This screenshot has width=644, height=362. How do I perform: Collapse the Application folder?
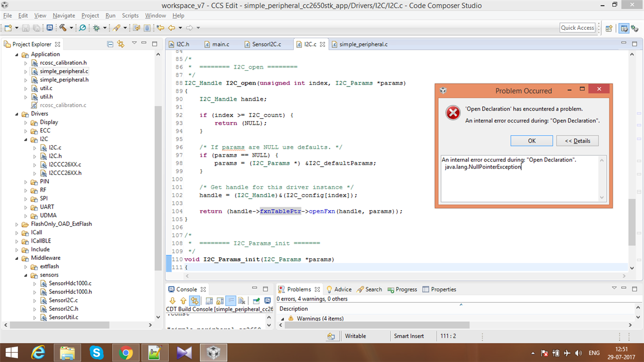17,54
